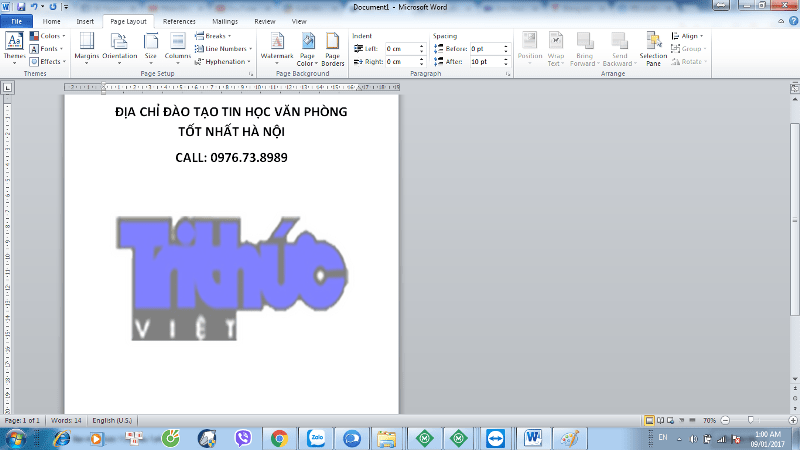The image size is (800, 450).
Task: Open the Margins options
Action: coord(86,48)
